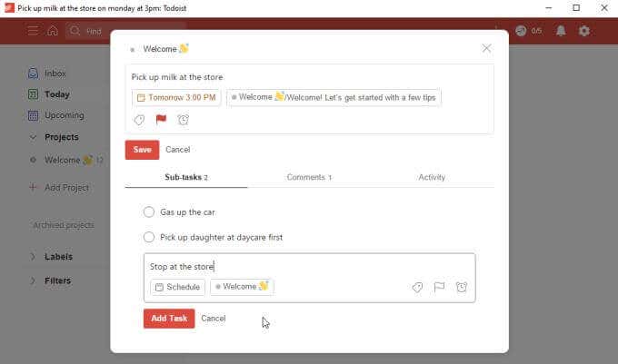Add the 'Stop at the store' sub-task
618x364 pixels.
pos(169,319)
